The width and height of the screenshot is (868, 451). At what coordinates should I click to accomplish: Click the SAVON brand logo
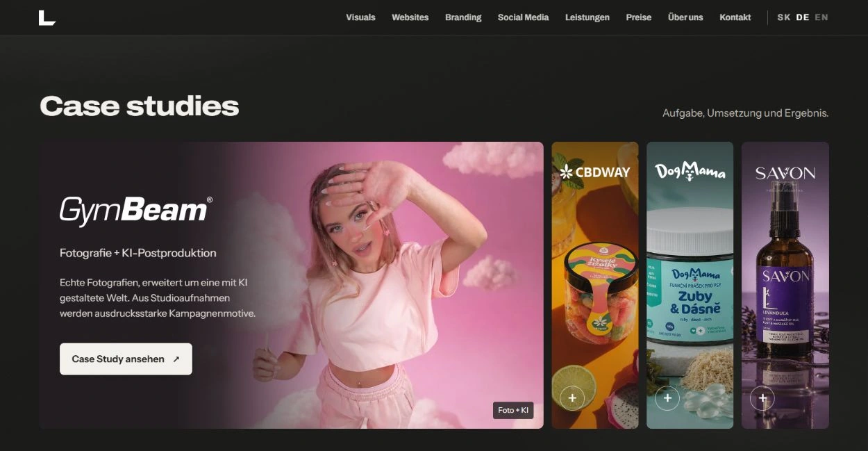point(785,174)
